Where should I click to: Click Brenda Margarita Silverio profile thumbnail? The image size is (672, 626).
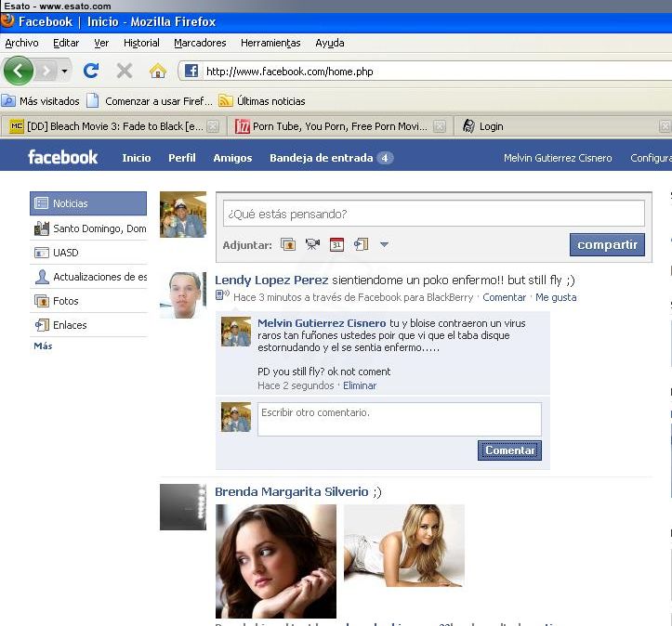click(183, 507)
